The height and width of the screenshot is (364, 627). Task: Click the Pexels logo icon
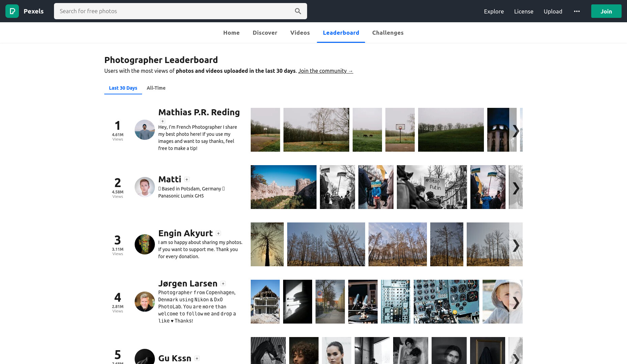[12, 11]
